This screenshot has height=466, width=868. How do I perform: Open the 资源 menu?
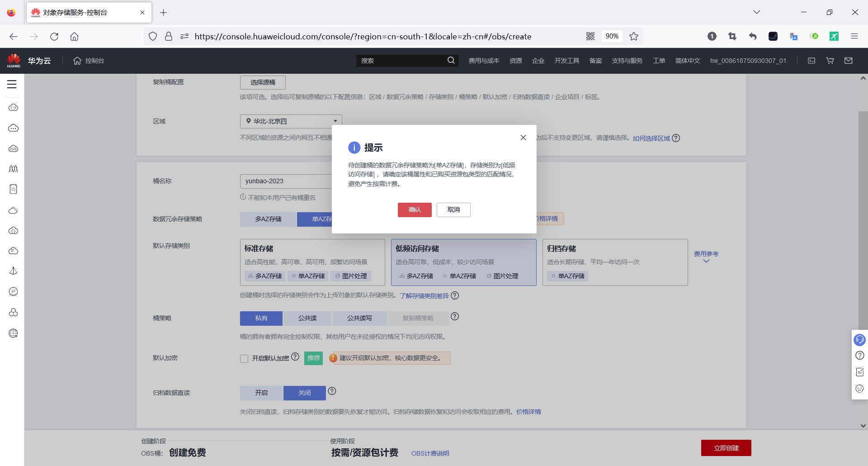[516, 61]
